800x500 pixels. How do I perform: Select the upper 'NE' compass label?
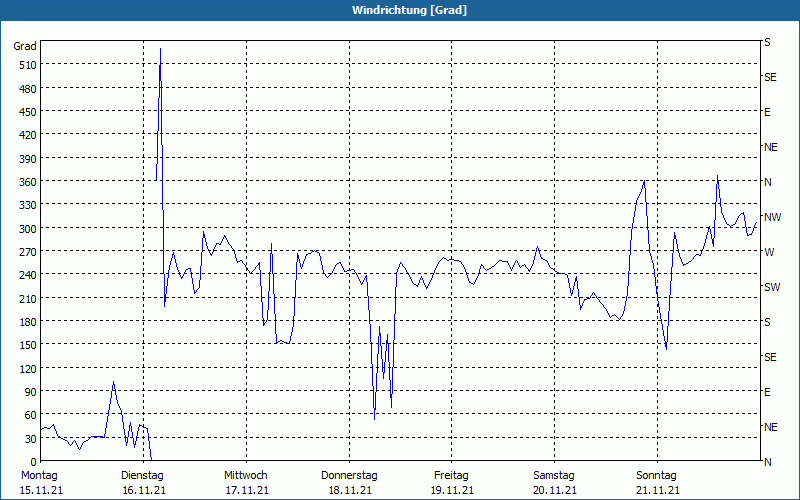[770, 147]
